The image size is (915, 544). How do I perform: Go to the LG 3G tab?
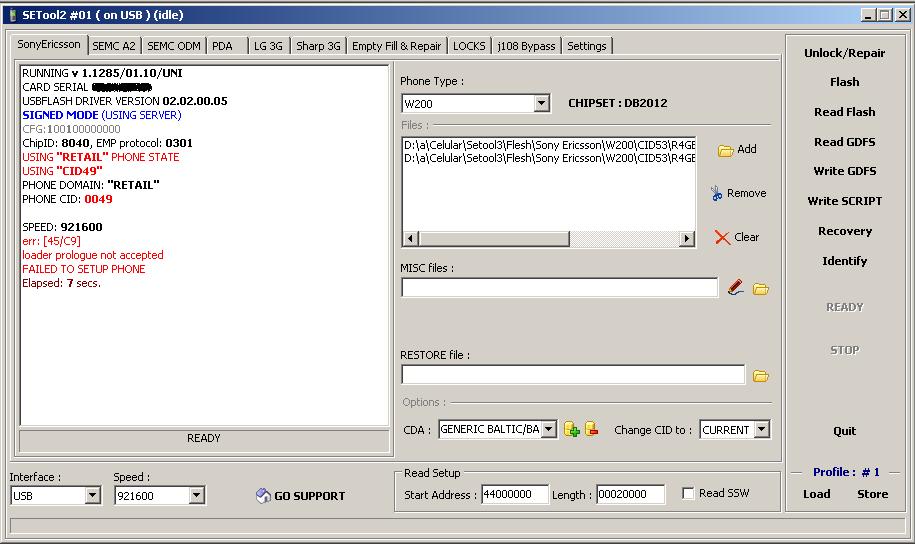pyautogui.click(x=268, y=46)
